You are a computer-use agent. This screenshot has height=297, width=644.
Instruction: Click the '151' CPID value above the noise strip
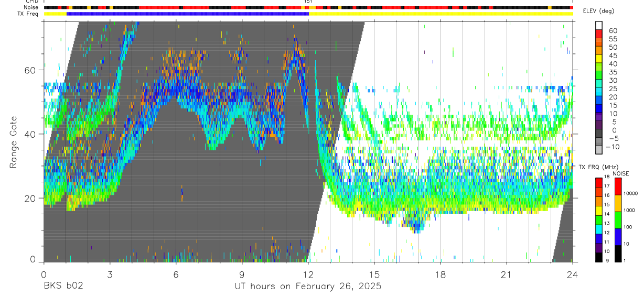coord(308,2)
